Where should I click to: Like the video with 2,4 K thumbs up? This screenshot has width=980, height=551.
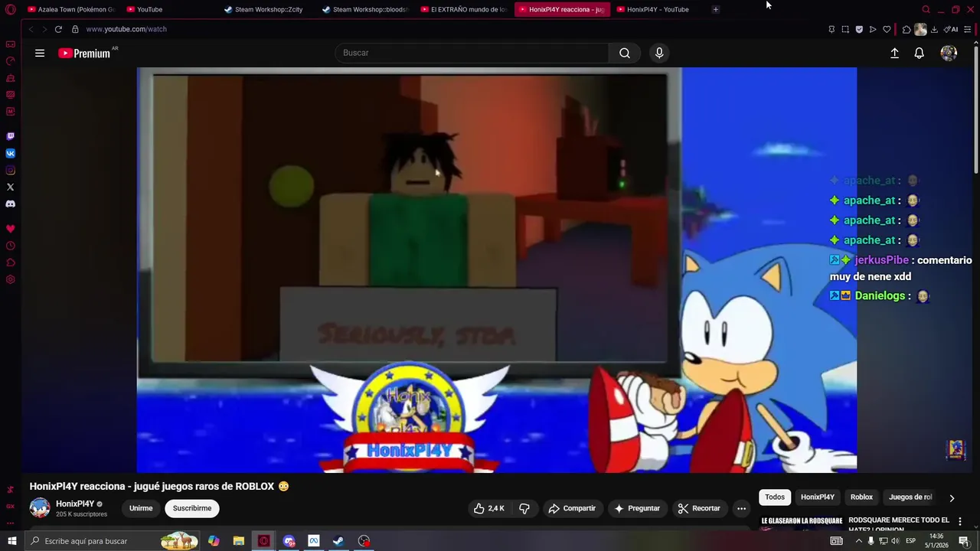[x=488, y=508]
